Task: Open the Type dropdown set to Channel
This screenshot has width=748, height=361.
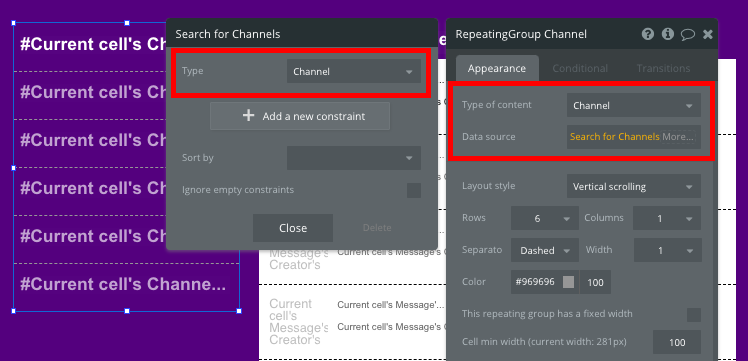Action: pyautogui.click(x=353, y=72)
